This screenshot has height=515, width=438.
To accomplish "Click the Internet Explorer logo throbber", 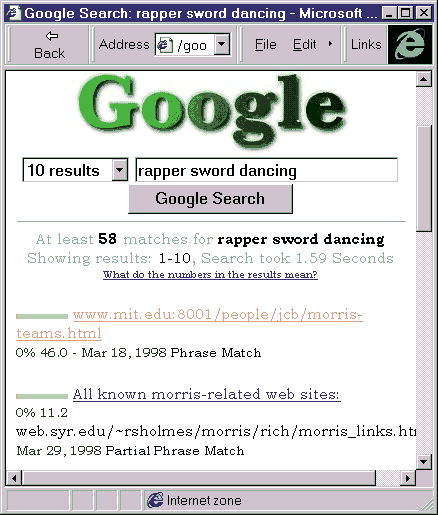I will coord(410,45).
